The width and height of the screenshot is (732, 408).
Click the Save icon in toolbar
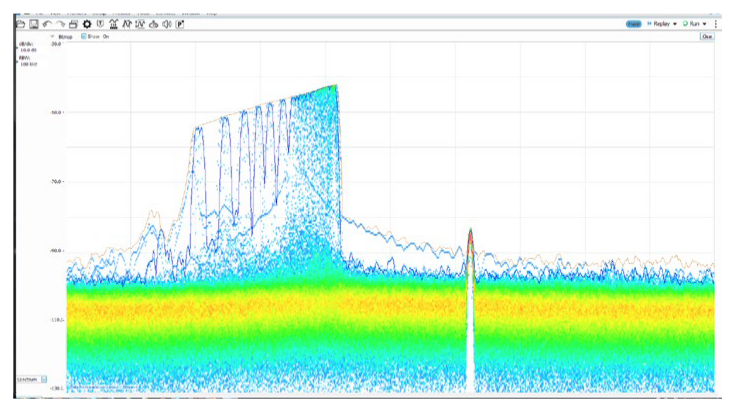click(33, 24)
